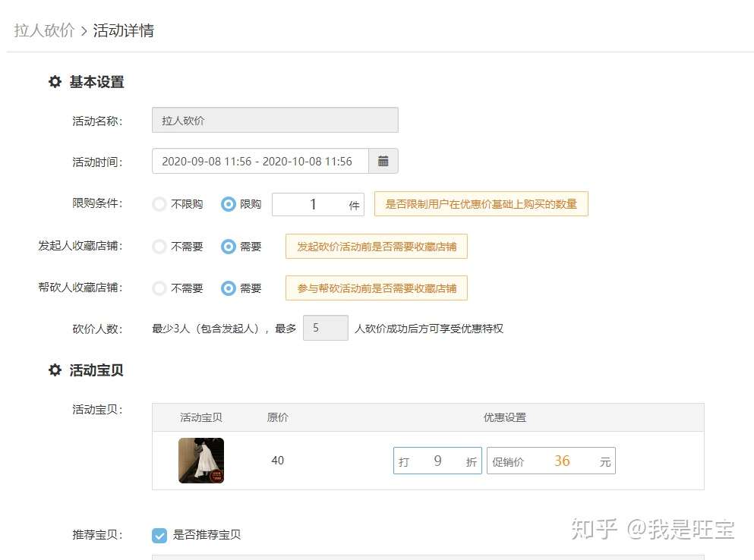Click the gear icon next to 活动宝贝
754x560 pixels.
coord(55,370)
